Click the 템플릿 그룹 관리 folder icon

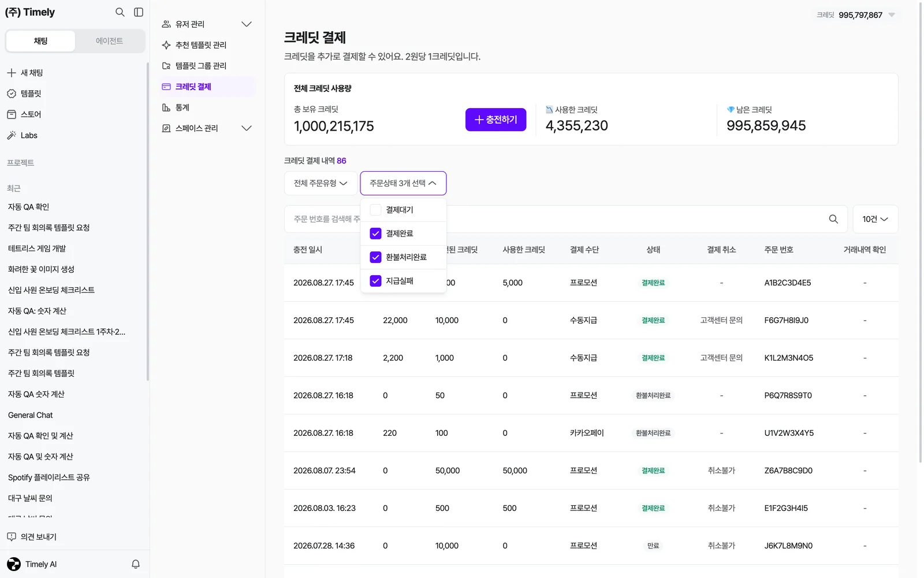pyautogui.click(x=166, y=66)
